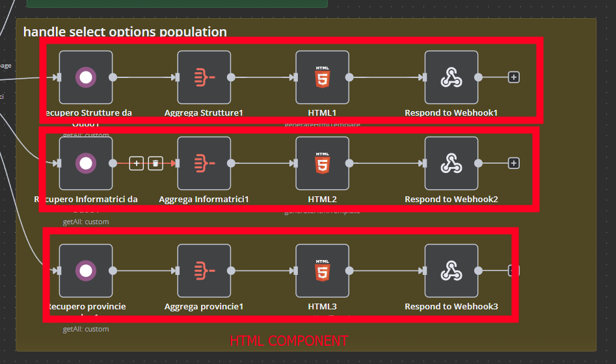Select the Recupero provincie node

pyautogui.click(x=86, y=271)
